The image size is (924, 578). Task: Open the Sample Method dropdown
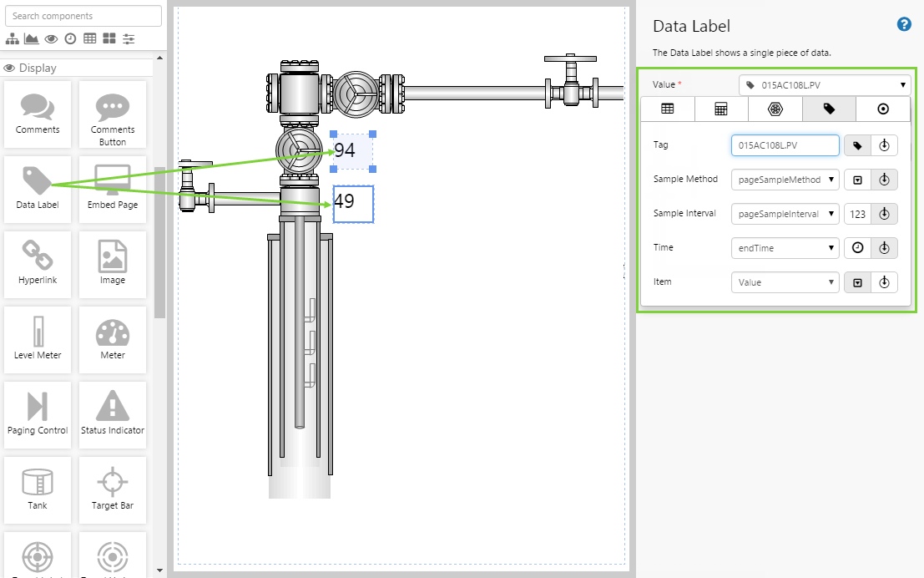click(x=785, y=180)
